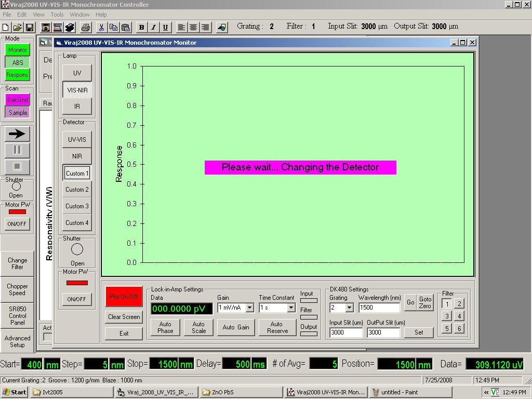Center align text in toolbar

193,28
